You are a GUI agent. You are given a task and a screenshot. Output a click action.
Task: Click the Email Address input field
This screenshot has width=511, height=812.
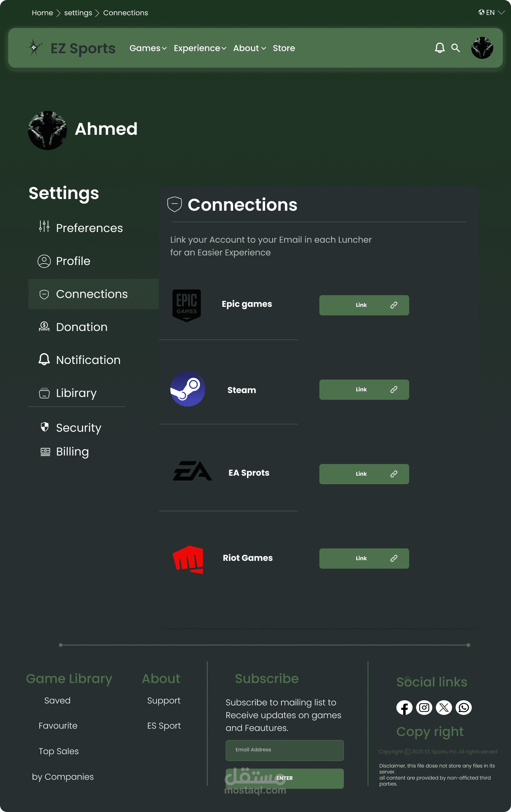pos(285,750)
